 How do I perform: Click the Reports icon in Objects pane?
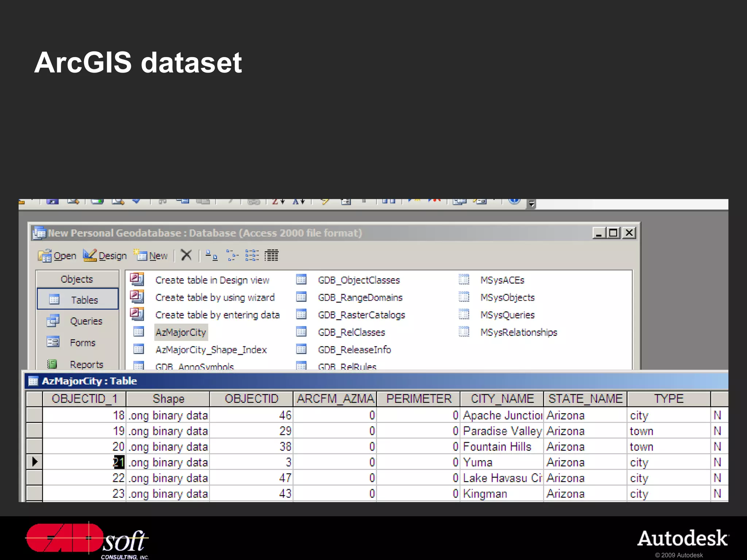(x=53, y=364)
